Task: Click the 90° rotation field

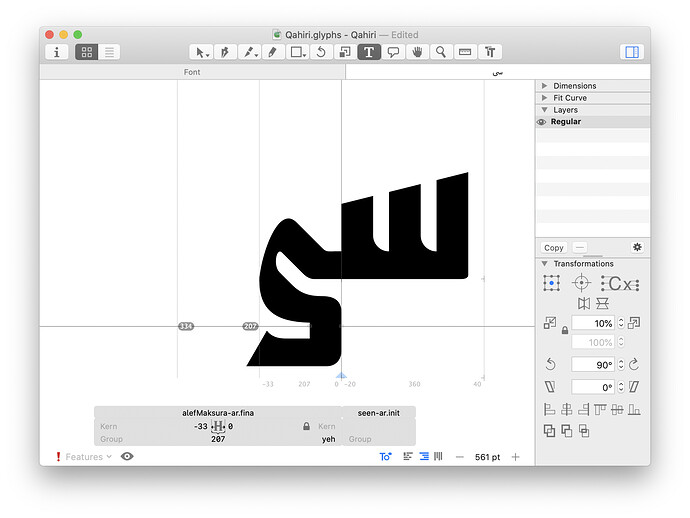Action: 593,364
